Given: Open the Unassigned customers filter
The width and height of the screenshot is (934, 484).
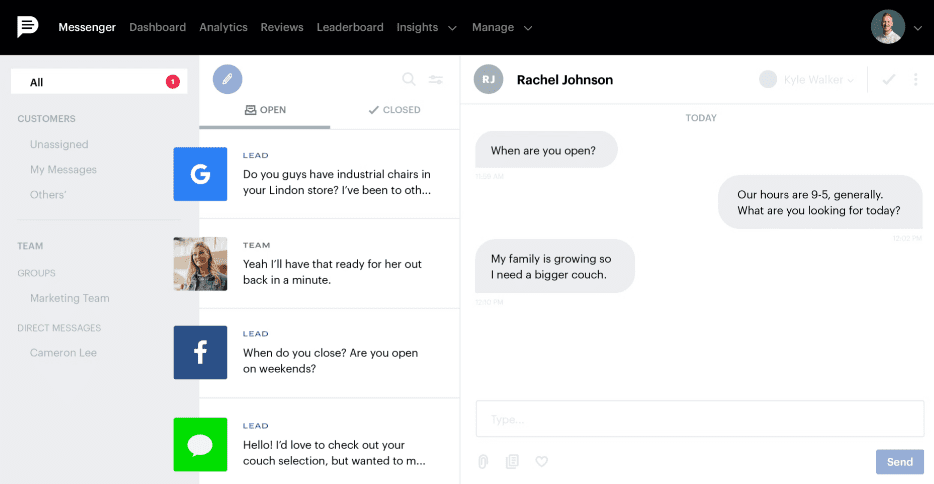Looking at the screenshot, I should click(59, 145).
